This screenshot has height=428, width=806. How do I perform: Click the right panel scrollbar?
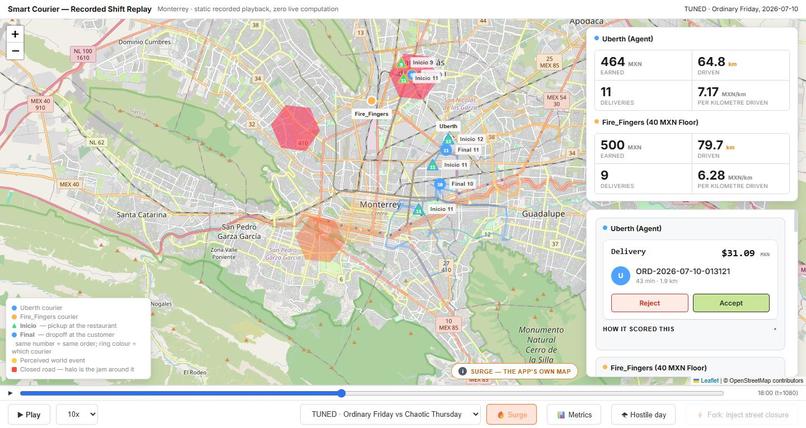coord(797,221)
